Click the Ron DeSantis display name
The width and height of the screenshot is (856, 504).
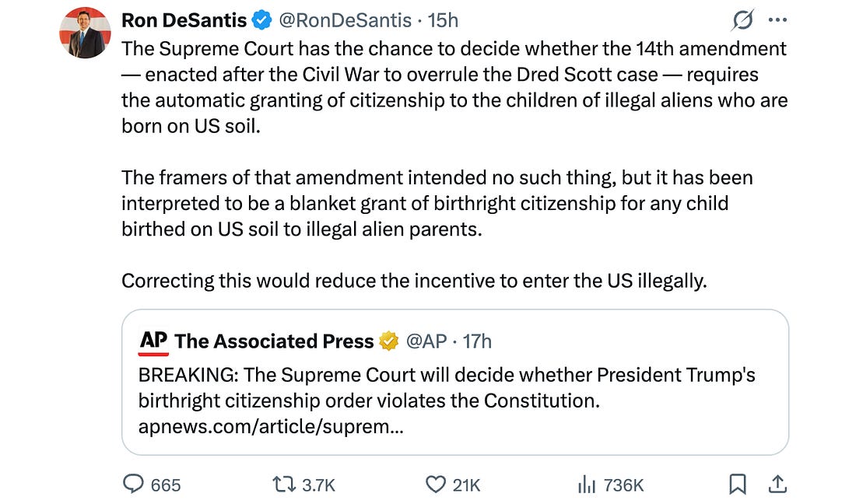tap(184, 21)
